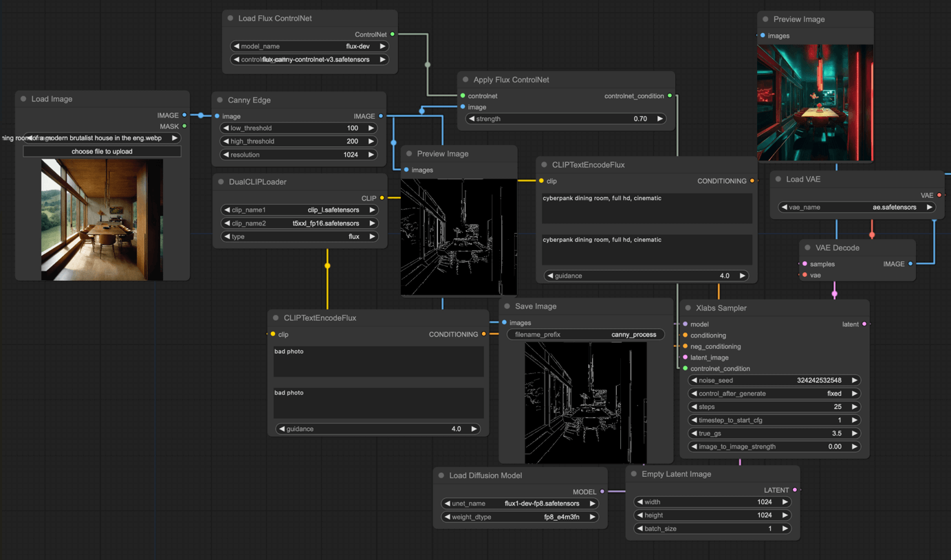This screenshot has width=951, height=560.
Task: Open the weight_dtype dropdown
Action: 519,517
